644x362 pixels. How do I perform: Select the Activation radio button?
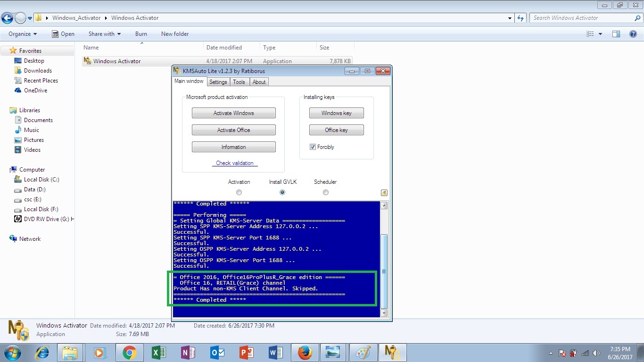tap(239, 192)
